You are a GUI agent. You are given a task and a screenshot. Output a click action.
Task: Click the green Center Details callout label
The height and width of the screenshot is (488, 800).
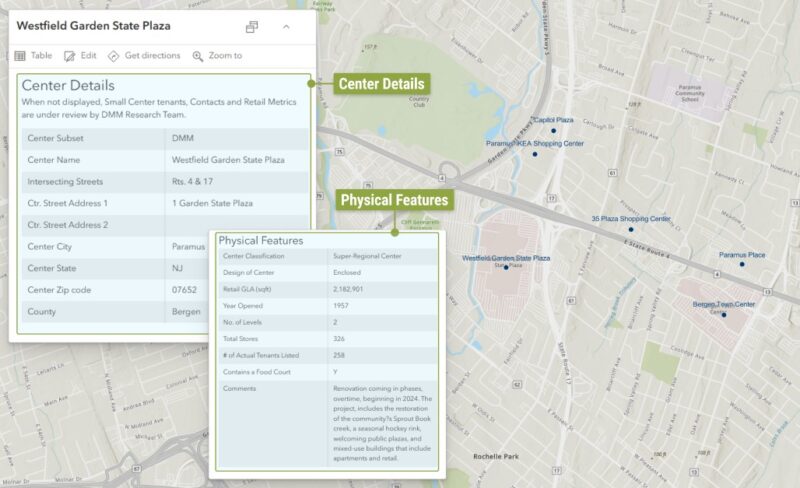(381, 84)
